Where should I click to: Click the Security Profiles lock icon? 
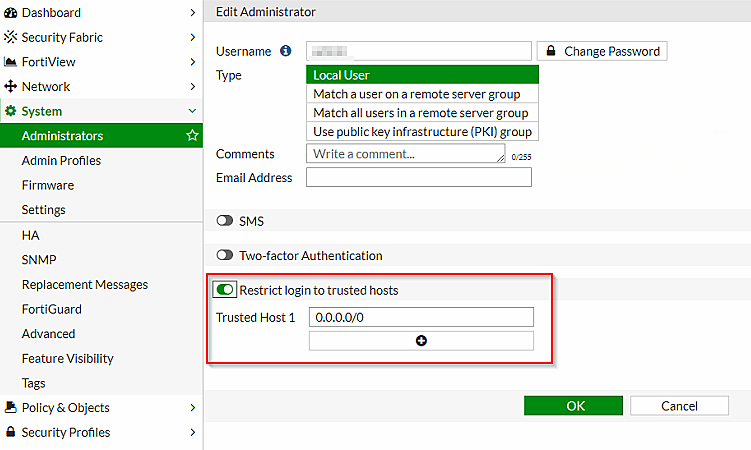pyautogui.click(x=11, y=432)
